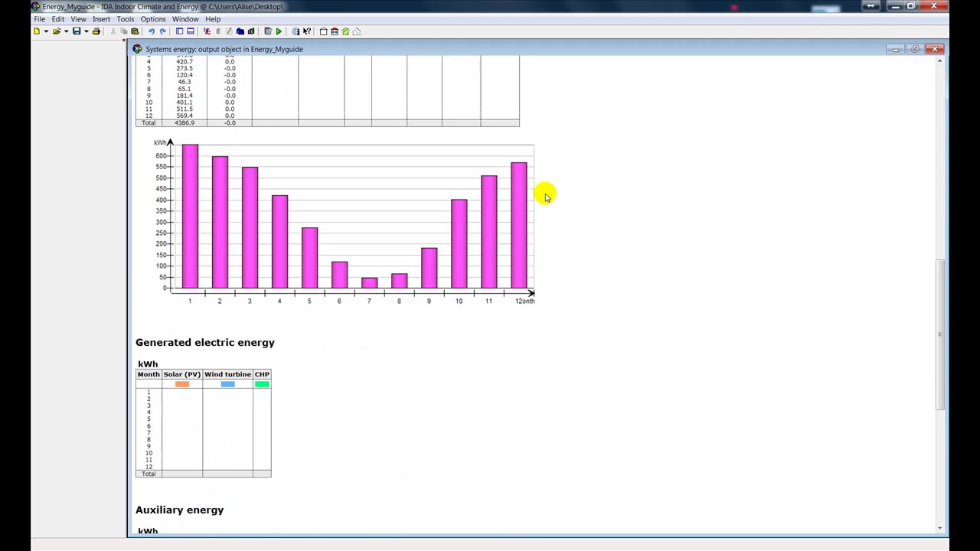Click the toolbar icon left of green Run arrow
Image resolution: width=980 pixels, height=551 pixels.
coord(268,31)
